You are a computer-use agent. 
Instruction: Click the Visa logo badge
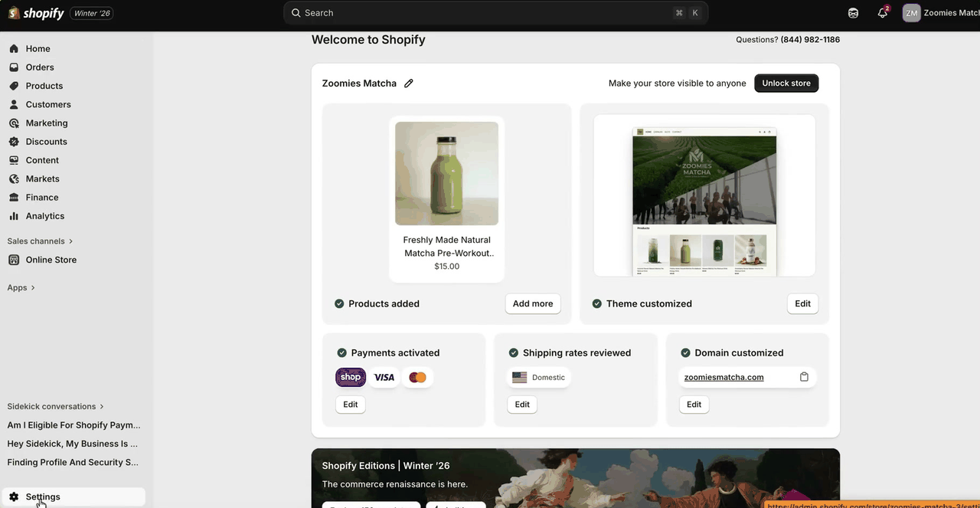tap(384, 377)
